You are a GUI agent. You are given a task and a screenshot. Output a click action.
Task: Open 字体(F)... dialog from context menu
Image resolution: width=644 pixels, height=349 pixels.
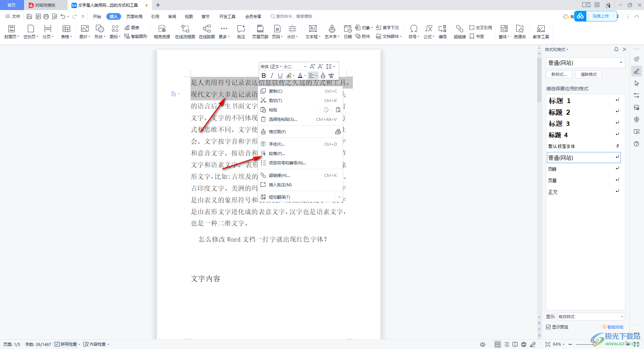point(301,144)
